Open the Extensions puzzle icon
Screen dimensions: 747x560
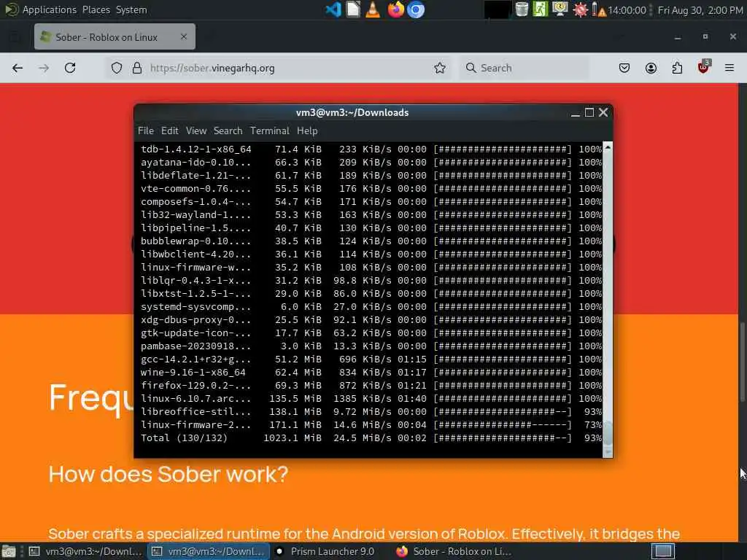677,68
